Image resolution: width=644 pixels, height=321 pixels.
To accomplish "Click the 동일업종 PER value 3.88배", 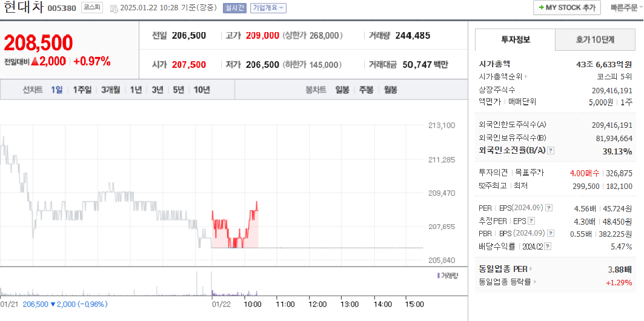I will pos(620,270).
